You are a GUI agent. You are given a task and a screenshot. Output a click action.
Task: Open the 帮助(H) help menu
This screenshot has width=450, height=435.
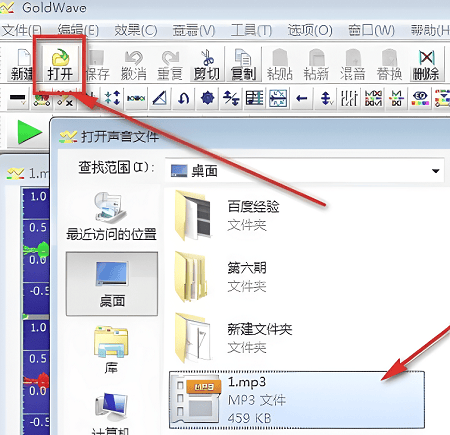pyautogui.click(x=430, y=31)
